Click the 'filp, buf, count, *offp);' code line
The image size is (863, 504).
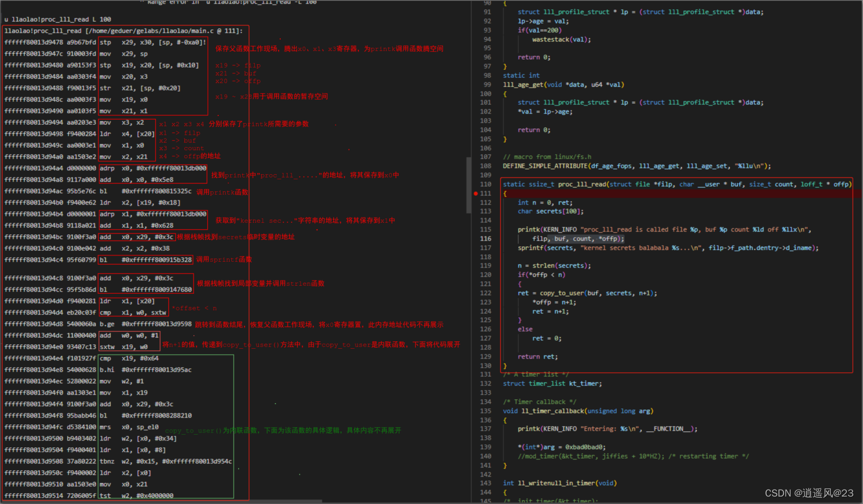[578, 239]
